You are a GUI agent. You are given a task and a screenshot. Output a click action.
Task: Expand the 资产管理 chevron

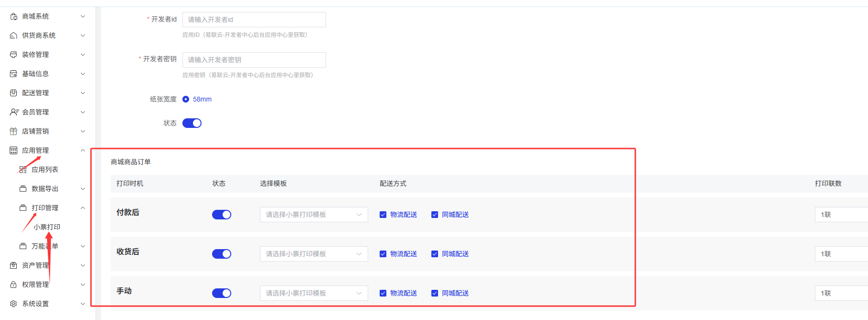click(x=83, y=265)
